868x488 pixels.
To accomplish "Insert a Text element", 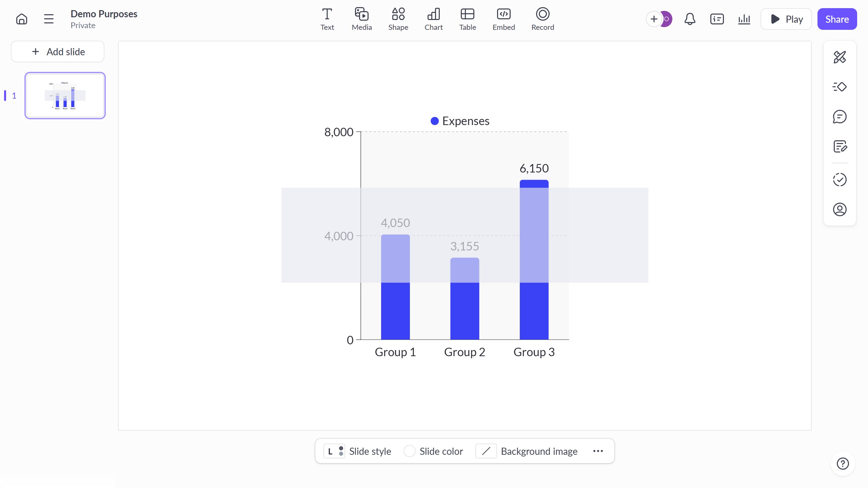I will point(327,19).
